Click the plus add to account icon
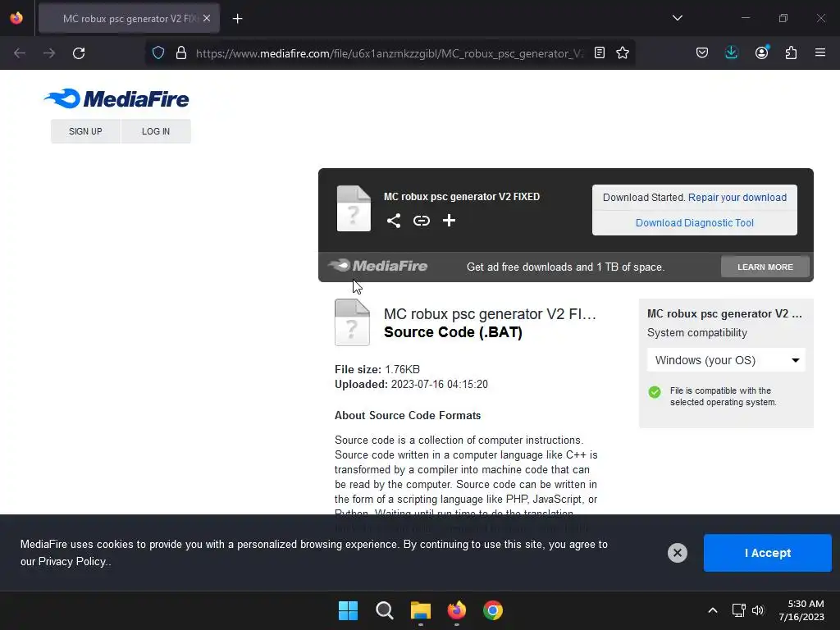 point(449,220)
